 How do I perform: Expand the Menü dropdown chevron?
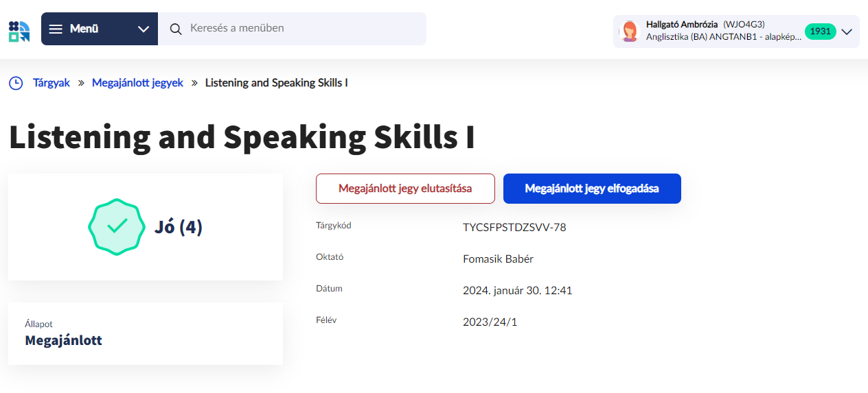click(x=144, y=29)
